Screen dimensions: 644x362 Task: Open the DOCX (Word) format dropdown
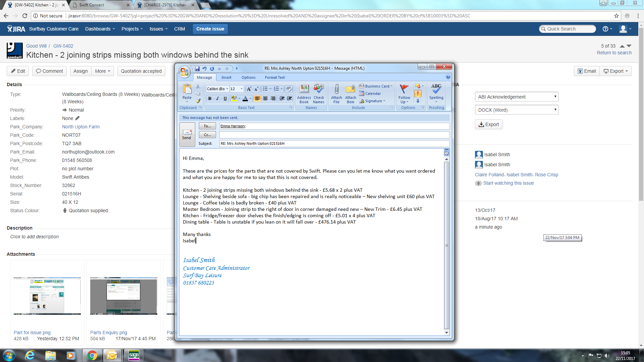pyautogui.click(x=517, y=110)
